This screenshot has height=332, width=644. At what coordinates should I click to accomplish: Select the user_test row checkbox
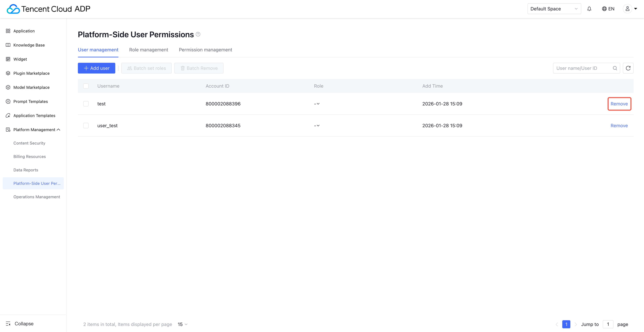[86, 126]
